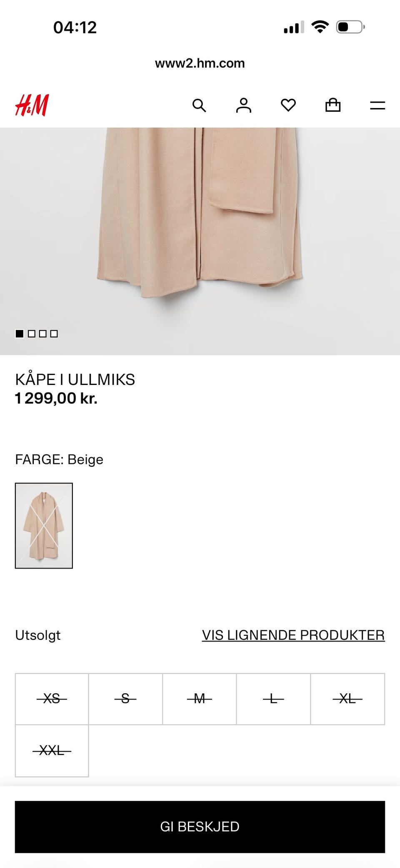Image resolution: width=400 pixels, height=868 pixels.
Task: Open the account profile icon
Action: 244,105
